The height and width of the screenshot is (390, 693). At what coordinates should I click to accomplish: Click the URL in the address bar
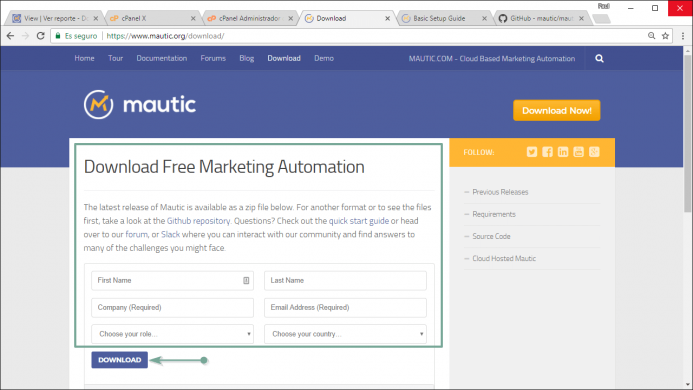pos(165,36)
